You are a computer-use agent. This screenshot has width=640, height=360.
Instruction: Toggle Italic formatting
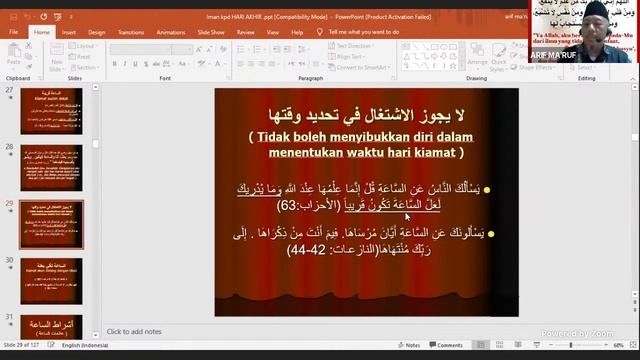125,64
